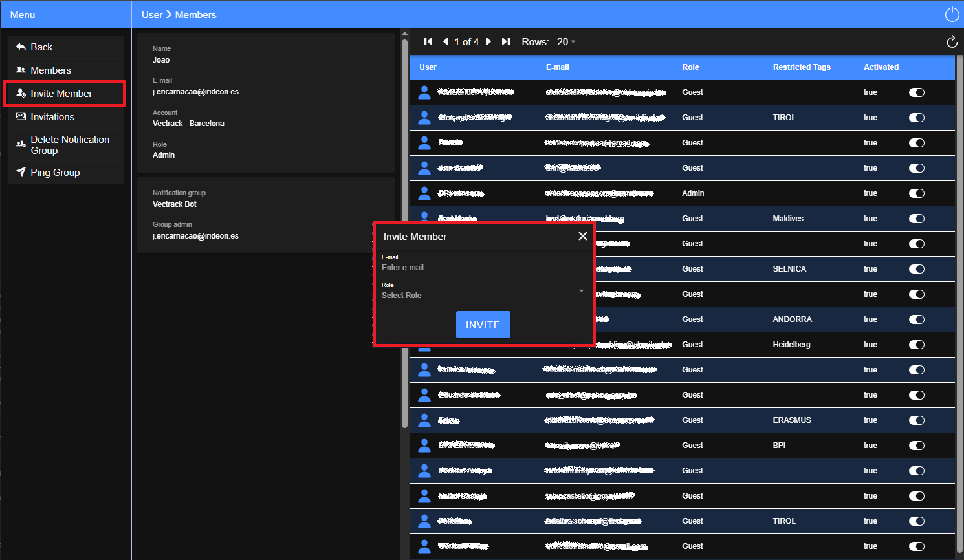Toggle activation for the BPI member

(917, 446)
